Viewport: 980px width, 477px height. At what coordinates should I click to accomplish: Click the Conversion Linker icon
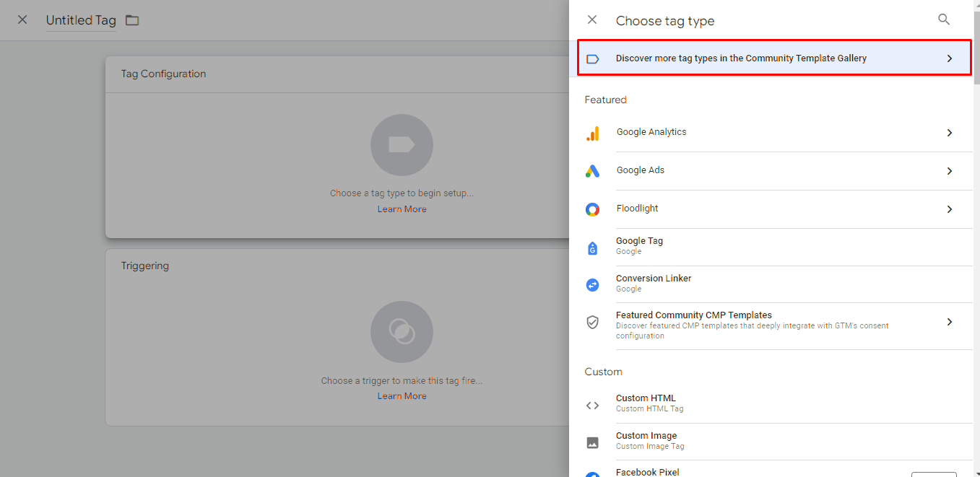592,284
